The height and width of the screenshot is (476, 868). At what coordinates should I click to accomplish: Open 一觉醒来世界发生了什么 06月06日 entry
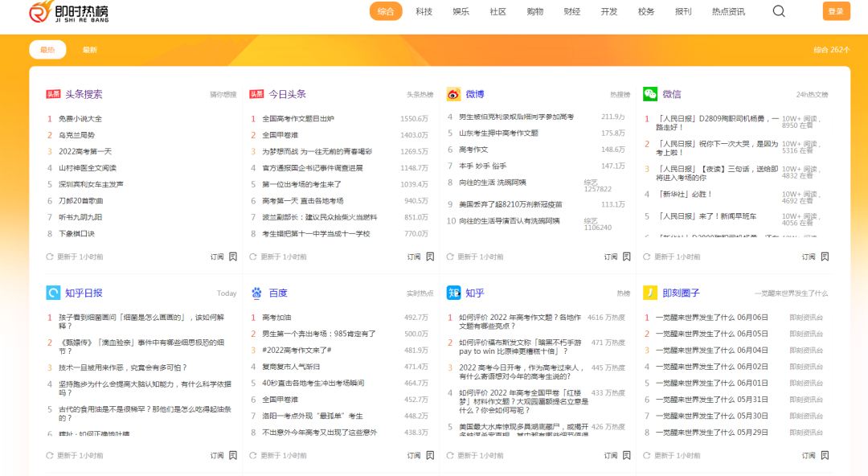(x=712, y=318)
